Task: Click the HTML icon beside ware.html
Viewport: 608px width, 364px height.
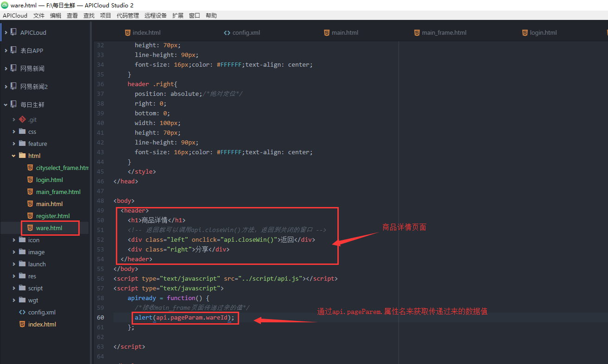Action: [29, 228]
